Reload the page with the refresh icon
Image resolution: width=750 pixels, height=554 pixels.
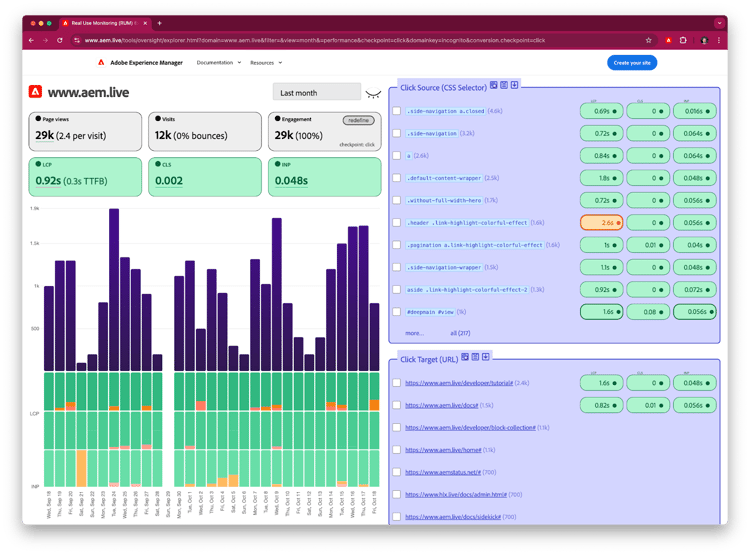[x=60, y=41]
